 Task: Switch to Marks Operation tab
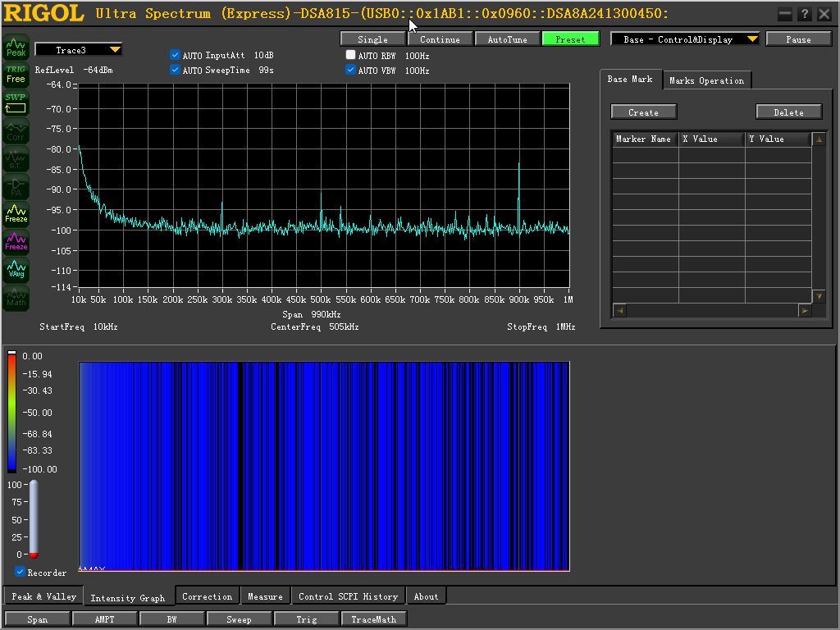(x=706, y=80)
